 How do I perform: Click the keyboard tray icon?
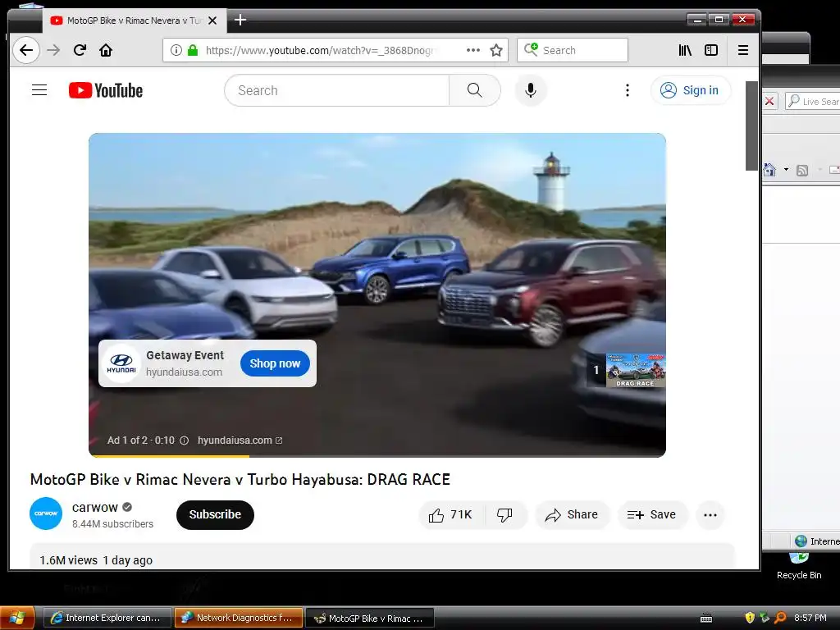(706, 619)
